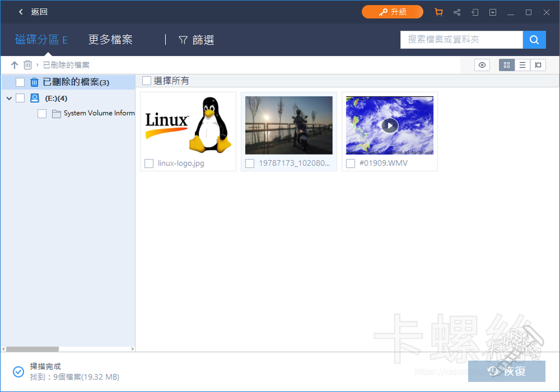
Task: Tick checkbox for #01909.WMV
Action: click(x=350, y=163)
